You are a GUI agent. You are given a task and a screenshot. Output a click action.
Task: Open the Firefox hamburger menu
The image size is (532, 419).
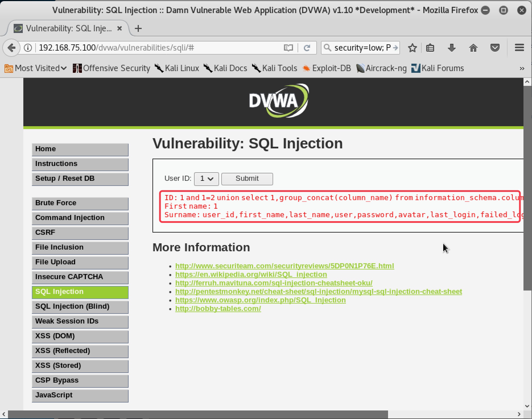click(519, 48)
